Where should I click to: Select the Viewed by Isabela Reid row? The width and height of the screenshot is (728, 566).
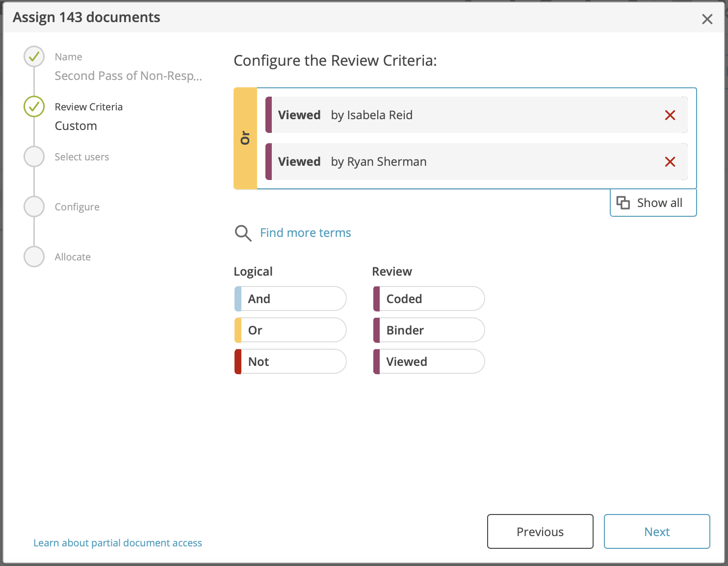pos(476,115)
